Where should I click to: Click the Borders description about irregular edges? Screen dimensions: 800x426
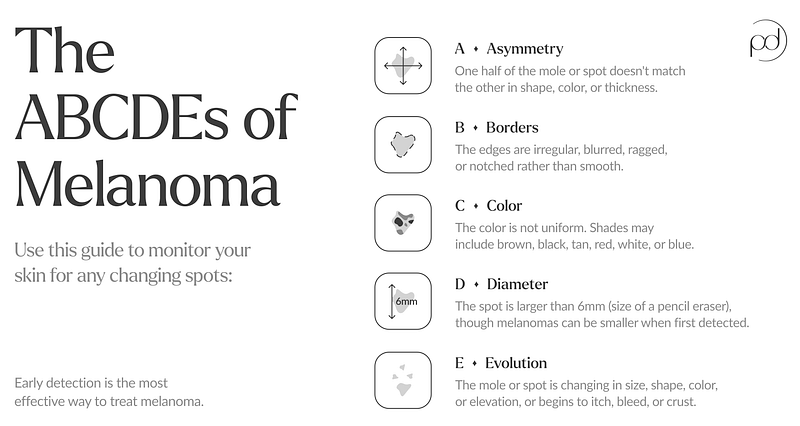(561, 158)
